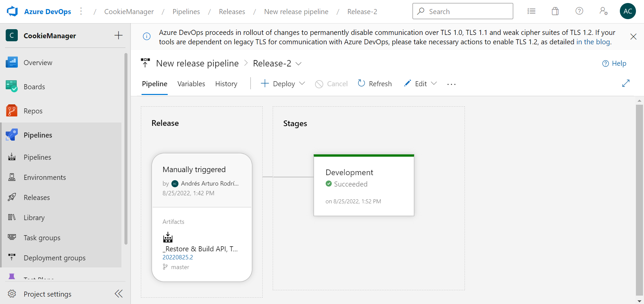The height and width of the screenshot is (304, 644).
Task: Click the Azure DevOps title text
Action: point(48,11)
